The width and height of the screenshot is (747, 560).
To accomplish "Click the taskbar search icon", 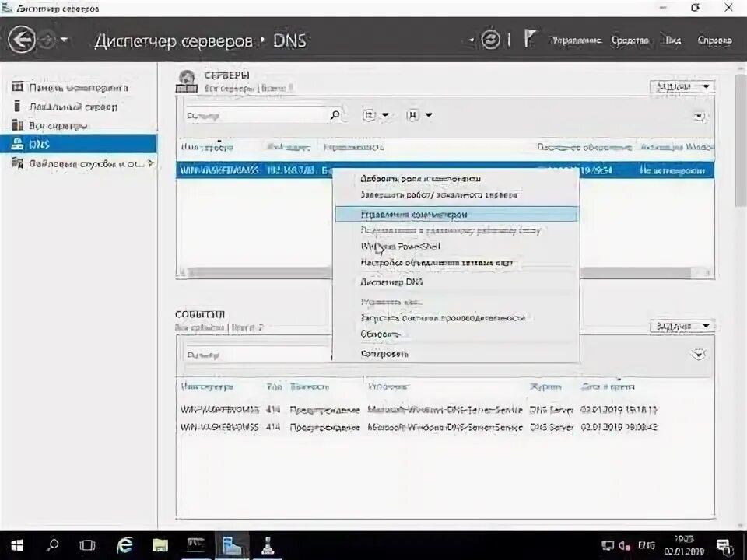I will coord(53,545).
